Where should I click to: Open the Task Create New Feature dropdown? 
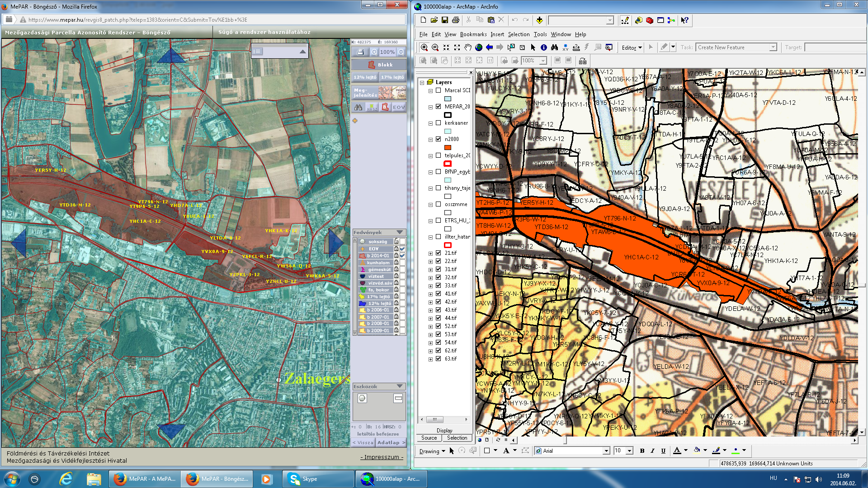[x=773, y=47]
